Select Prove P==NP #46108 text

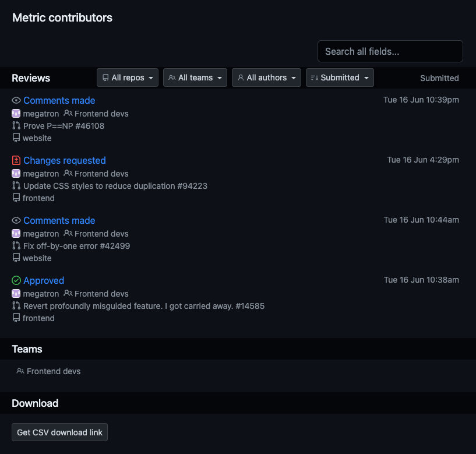click(64, 126)
